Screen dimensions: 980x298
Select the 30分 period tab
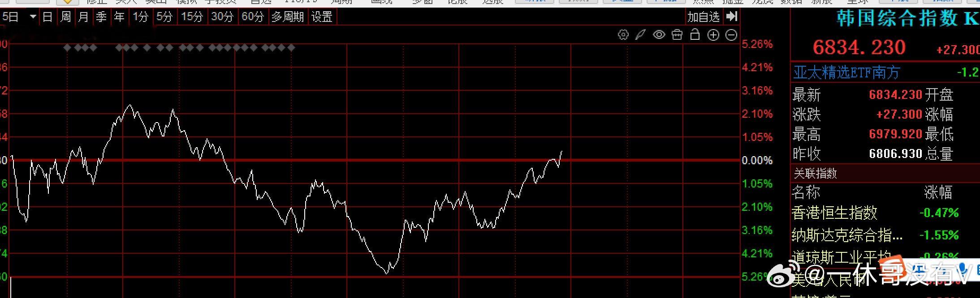coord(223,17)
